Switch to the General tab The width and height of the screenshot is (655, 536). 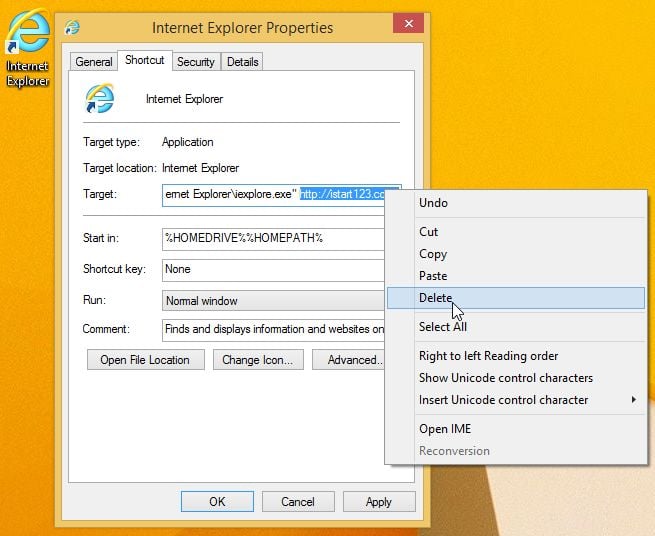94,62
